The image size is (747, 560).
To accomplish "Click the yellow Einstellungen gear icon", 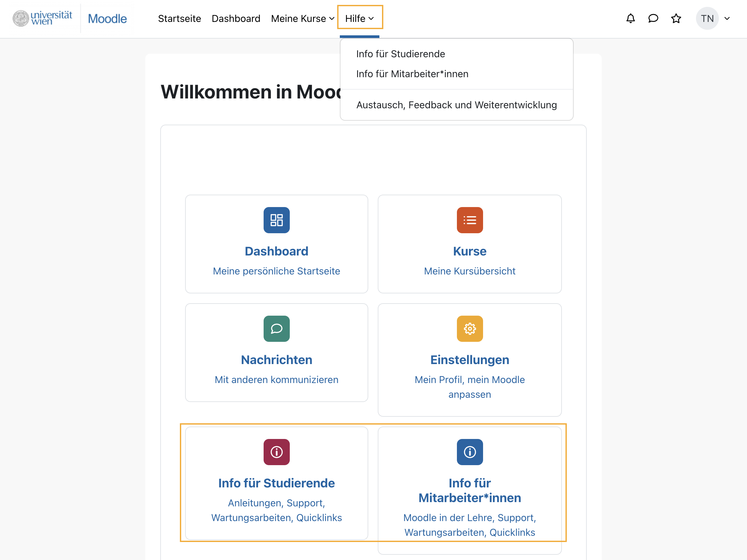I will coord(469,328).
